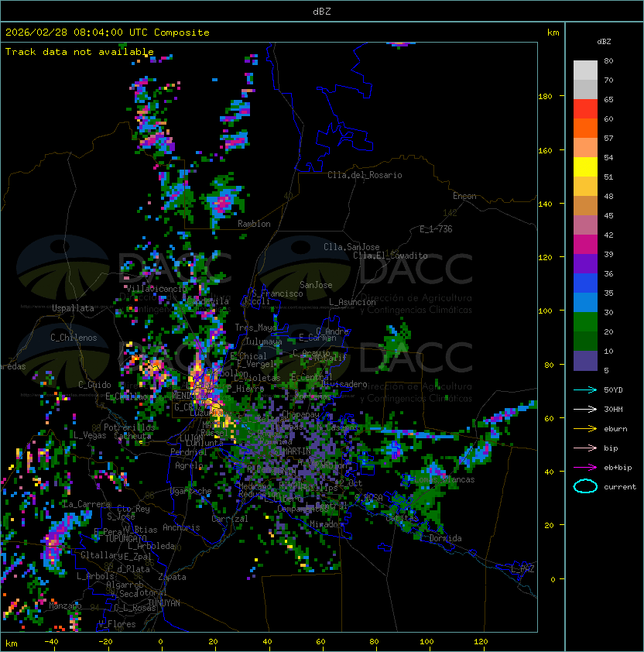Click the brown 45-48 dBZ swatch
The width and height of the screenshot is (644, 652).
pyautogui.click(x=585, y=206)
